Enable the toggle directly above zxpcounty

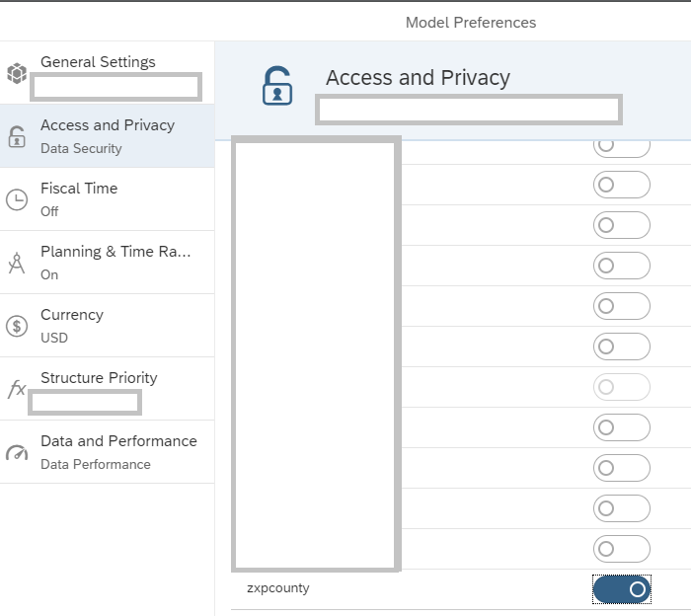[622, 549]
